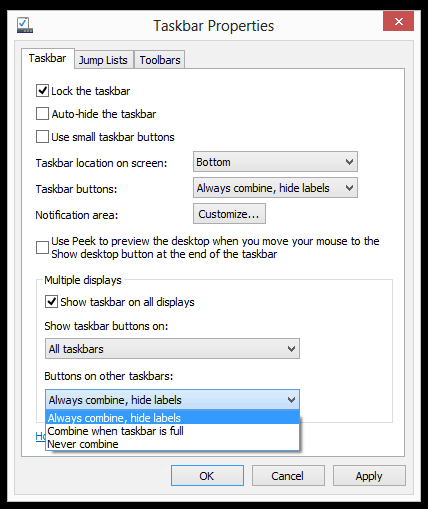The height and width of the screenshot is (509, 428).
Task: Confirm with the OK button
Action: point(207,476)
